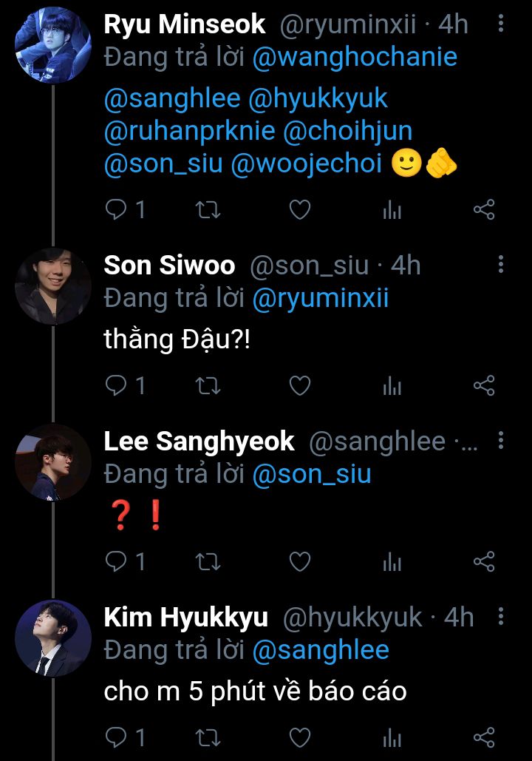The image size is (532, 761).
Task: Open more options on Son Siwoo's tweet
Action: tap(501, 265)
